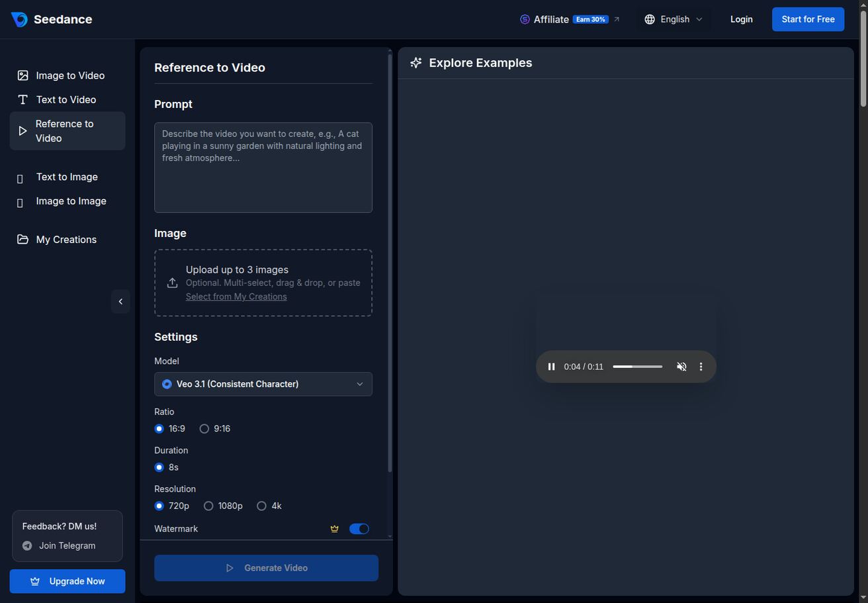Screen dimensions: 868x603
Task: Collapse the sidebar with chevron button
Action: pyautogui.click(x=120, y=302)
